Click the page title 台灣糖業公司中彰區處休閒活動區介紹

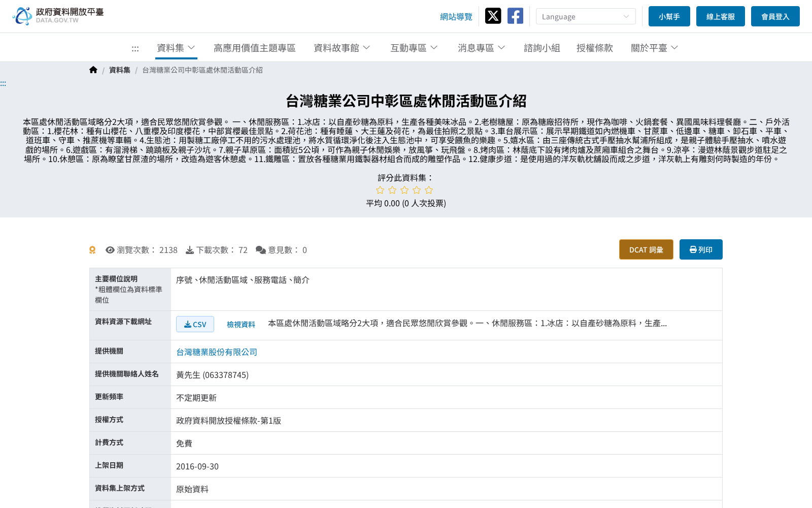[406, 101]
